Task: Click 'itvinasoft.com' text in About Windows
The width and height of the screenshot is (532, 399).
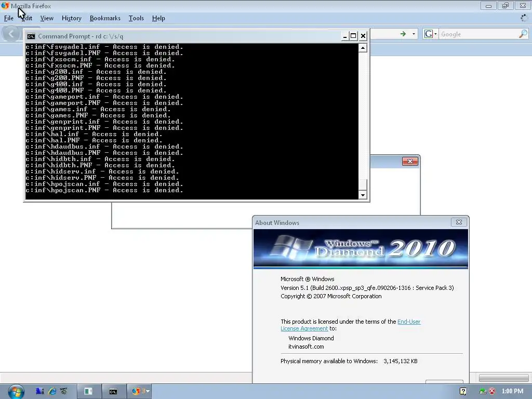Action: click(306, 347)
